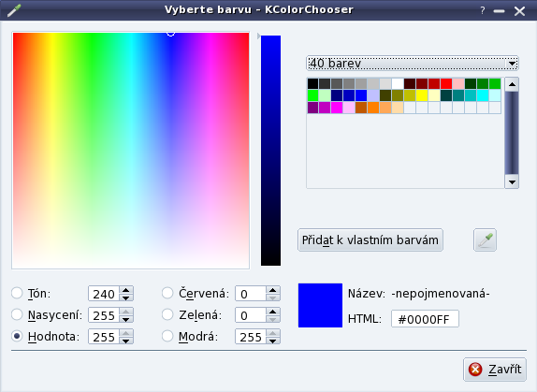The height and width of the screenshot is (392, 537).
Task: Increase Červená value with up arrow
Action: (x=272, y=290)
